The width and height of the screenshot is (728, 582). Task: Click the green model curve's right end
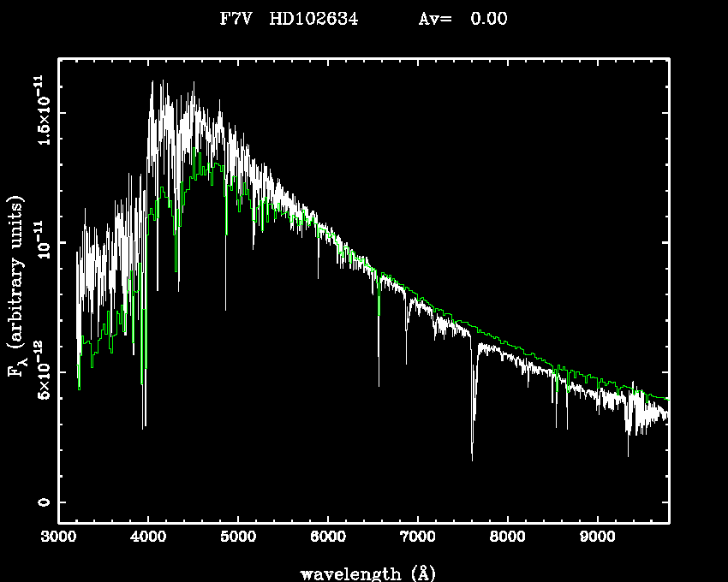tap(665, 398)
